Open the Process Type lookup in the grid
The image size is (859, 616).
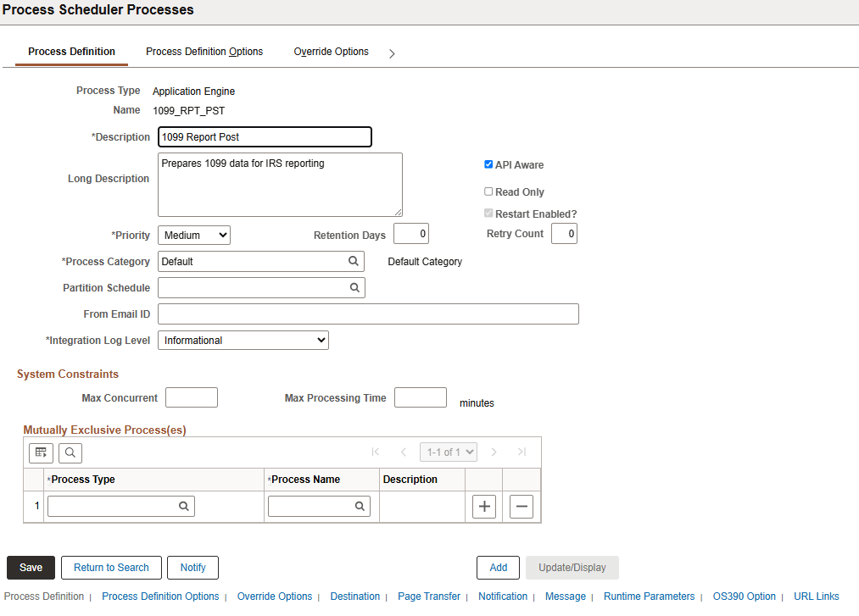click(x=184, y=506)
